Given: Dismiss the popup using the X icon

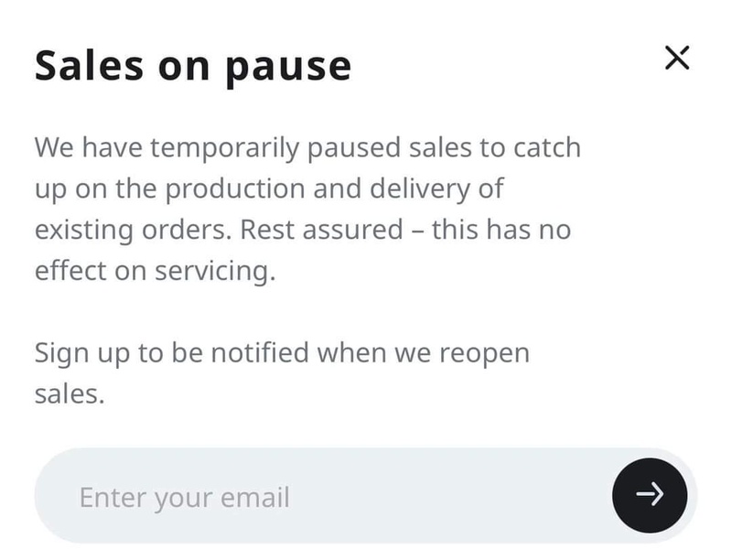Looking at the screenshot, I should click(x=677, y=58).
